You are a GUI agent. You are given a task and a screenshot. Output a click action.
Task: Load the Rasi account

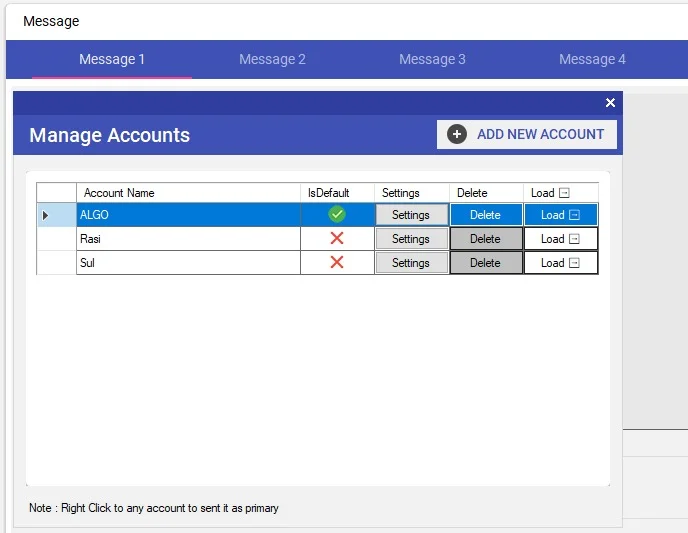click(560, 239)
